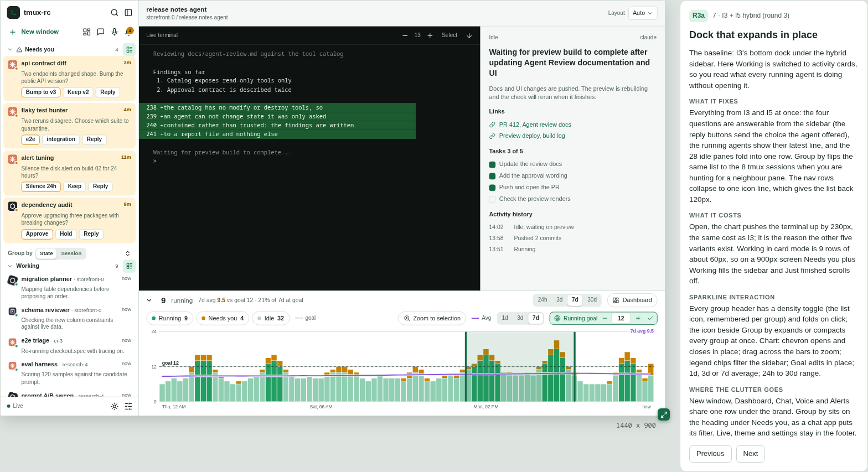The height and width of the screenshot is (472, 868).
Task: Uncheck 'Add the approval wording' task
Action: 492,176
